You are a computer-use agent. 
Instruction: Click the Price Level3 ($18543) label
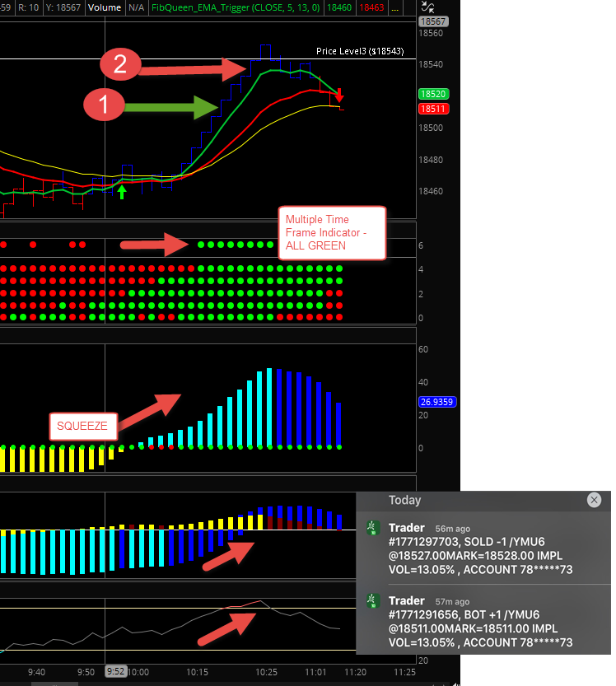click(x=360, y=51)
